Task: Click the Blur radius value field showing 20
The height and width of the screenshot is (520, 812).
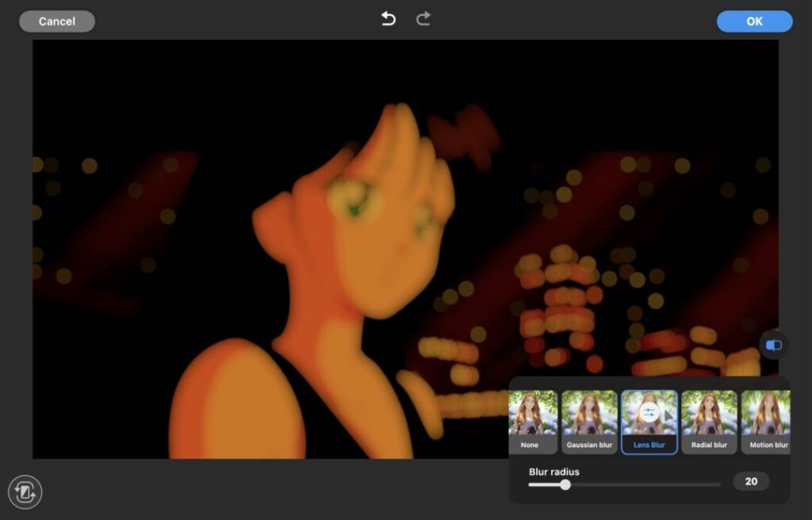Action: (751, 481)
